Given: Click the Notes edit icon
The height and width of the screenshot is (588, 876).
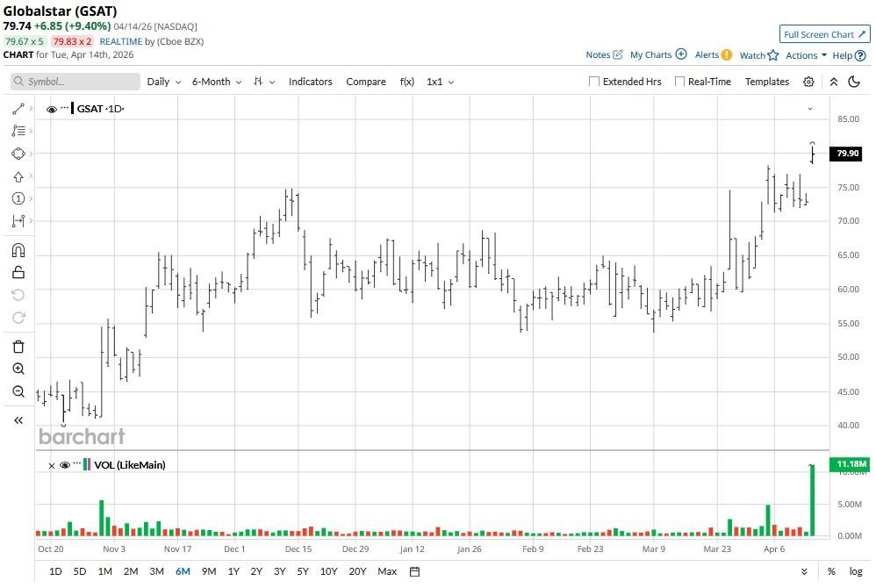Looking at the screenshot, I should coord(618,54).
